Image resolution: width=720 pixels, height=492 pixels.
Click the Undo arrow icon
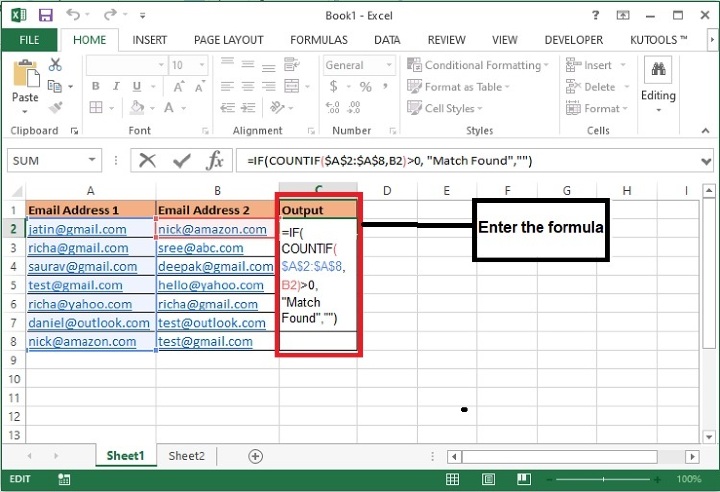[x=75, y=16]
